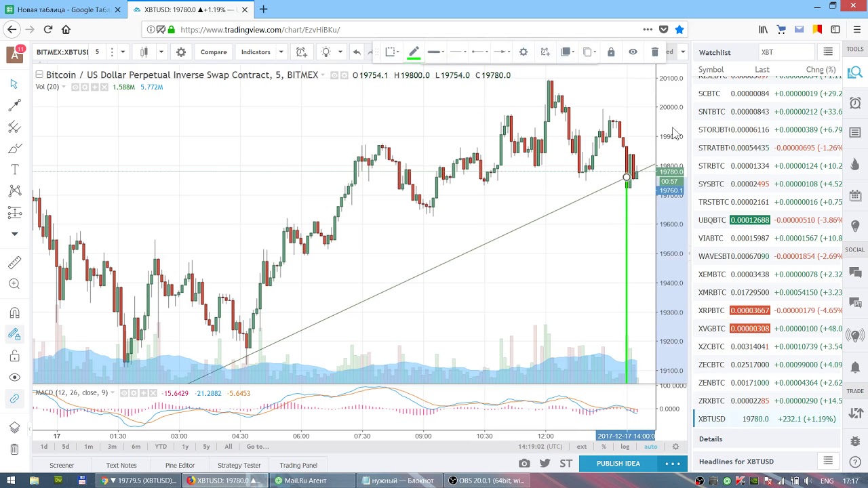
Task: Open line thickness dropdown in floating toolbar
Action: (x=437, y=52)
